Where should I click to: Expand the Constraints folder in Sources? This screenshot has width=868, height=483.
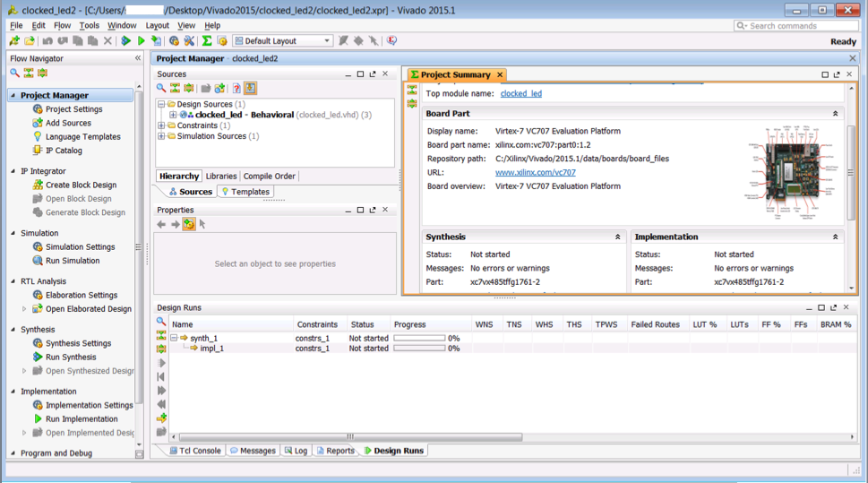point(161,125)
